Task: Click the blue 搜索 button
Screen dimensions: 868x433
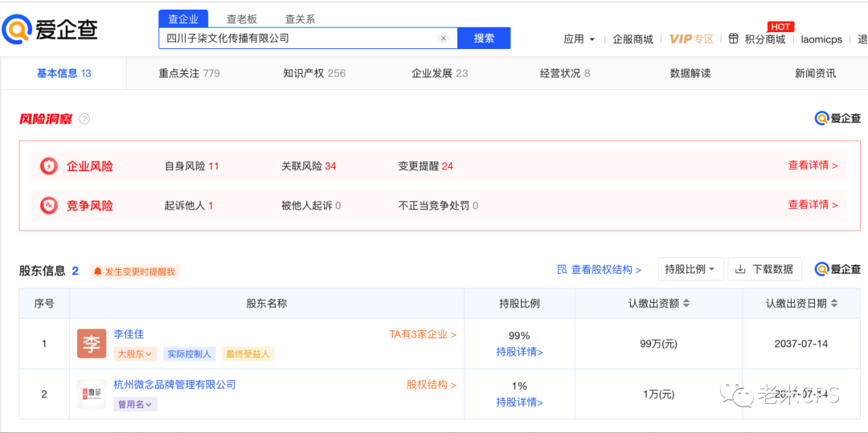Action: tap(484, 38)
